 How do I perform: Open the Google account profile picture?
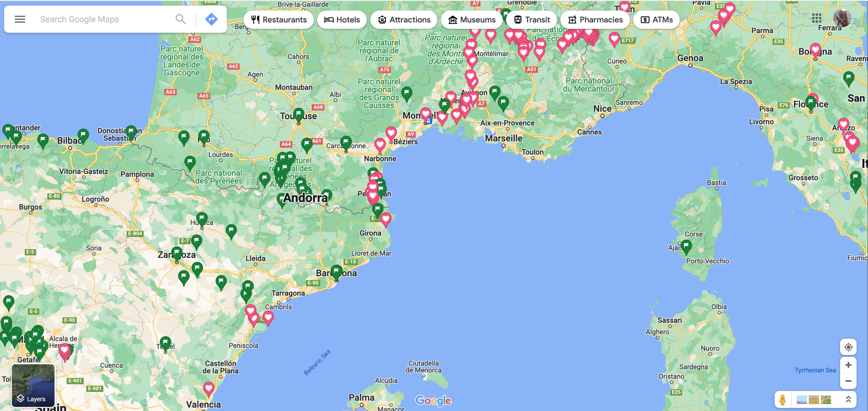(x=842, y=18)
